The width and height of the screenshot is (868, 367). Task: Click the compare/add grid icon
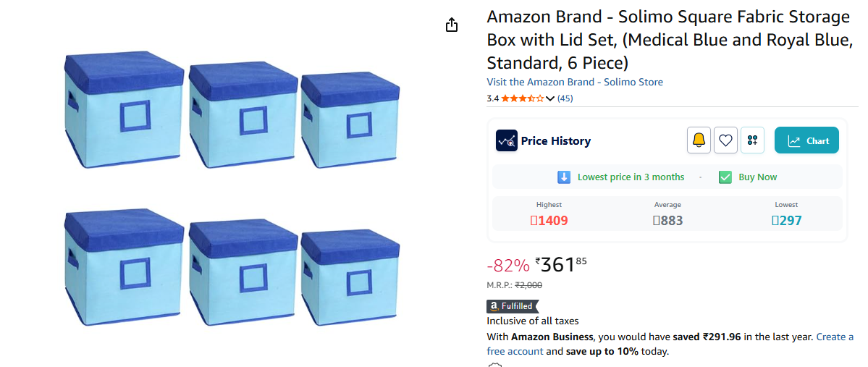(753, 140)
